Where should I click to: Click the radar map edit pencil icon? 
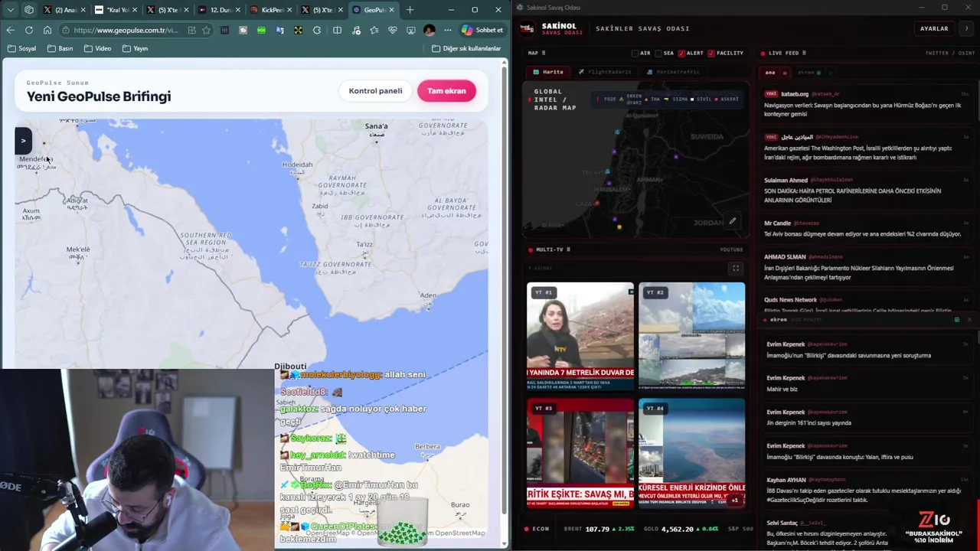tap(733, 221)
